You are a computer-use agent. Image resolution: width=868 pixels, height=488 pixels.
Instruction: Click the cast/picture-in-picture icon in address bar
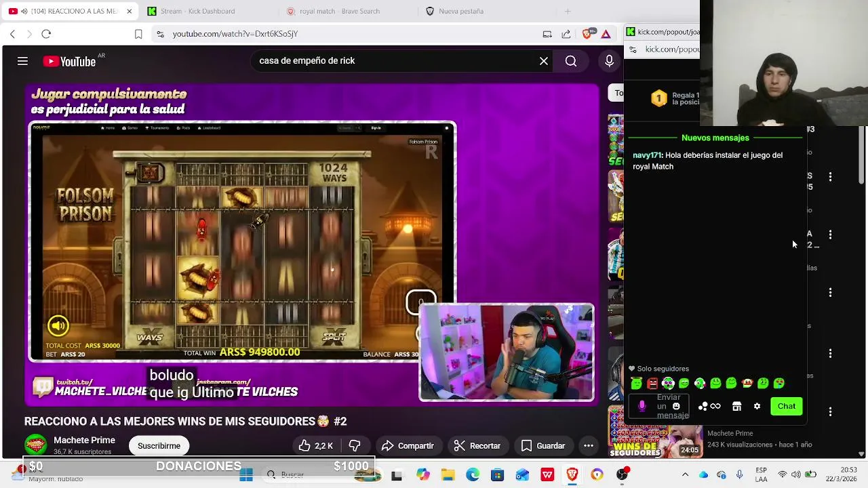(x=547, y=34)
